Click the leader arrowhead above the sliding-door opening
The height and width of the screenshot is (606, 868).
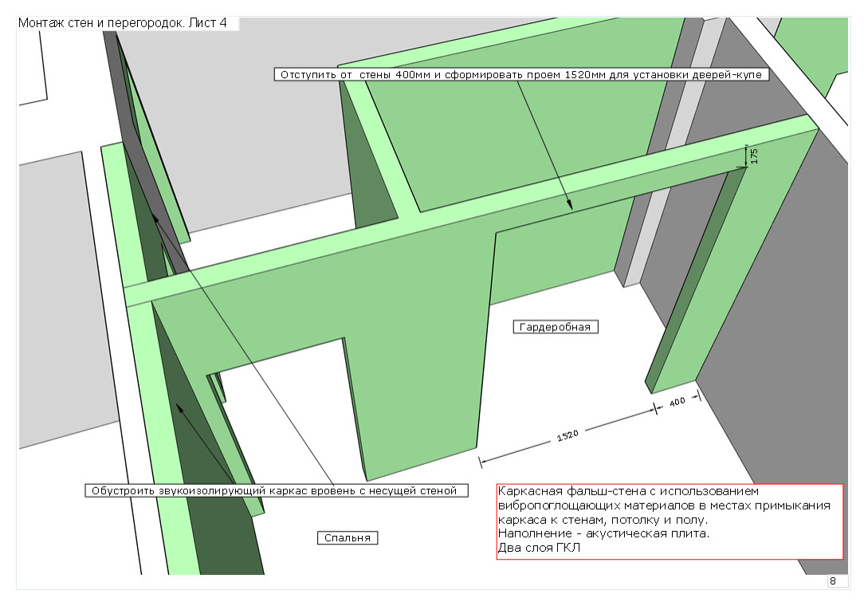(x=570, y=206)
